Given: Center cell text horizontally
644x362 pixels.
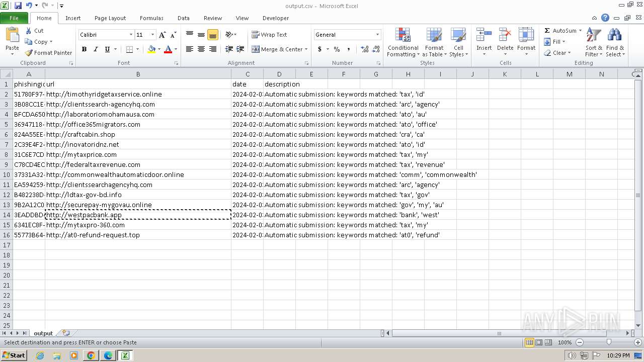Looking at the screenshot, I should tap(201, 49).
